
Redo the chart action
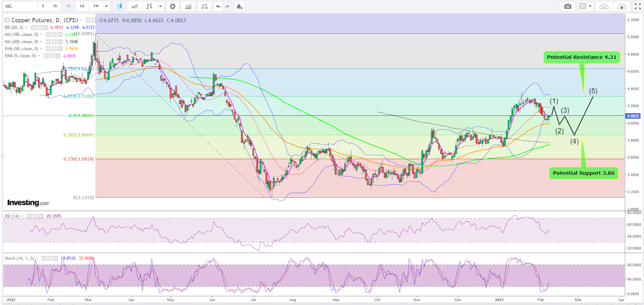227,6
